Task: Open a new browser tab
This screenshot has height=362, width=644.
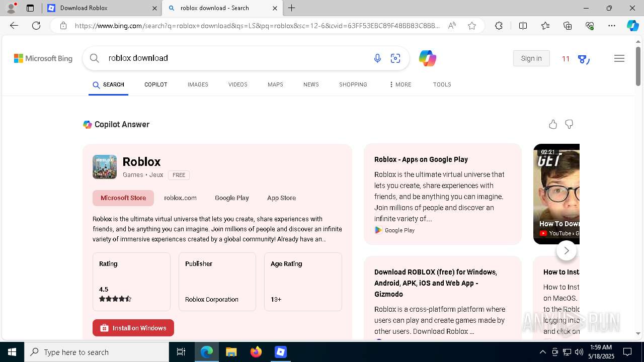Action: [292, 8]
